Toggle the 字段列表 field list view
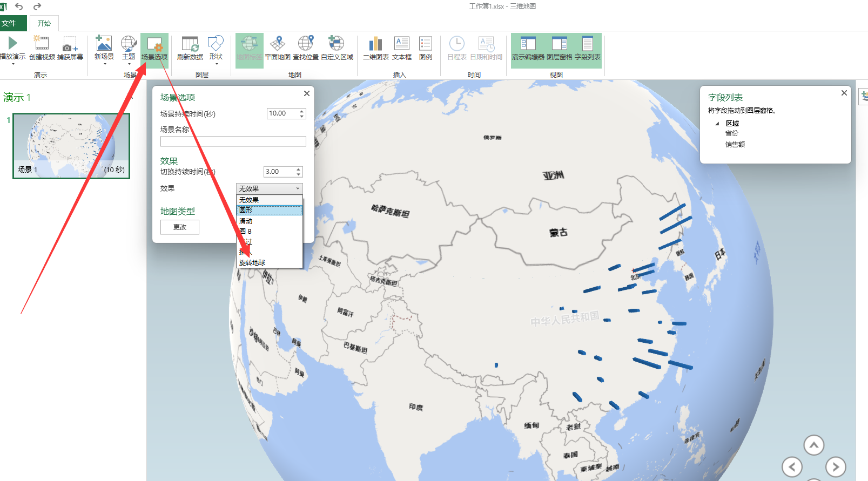This screenshot has width=868, height=481. 588,43
